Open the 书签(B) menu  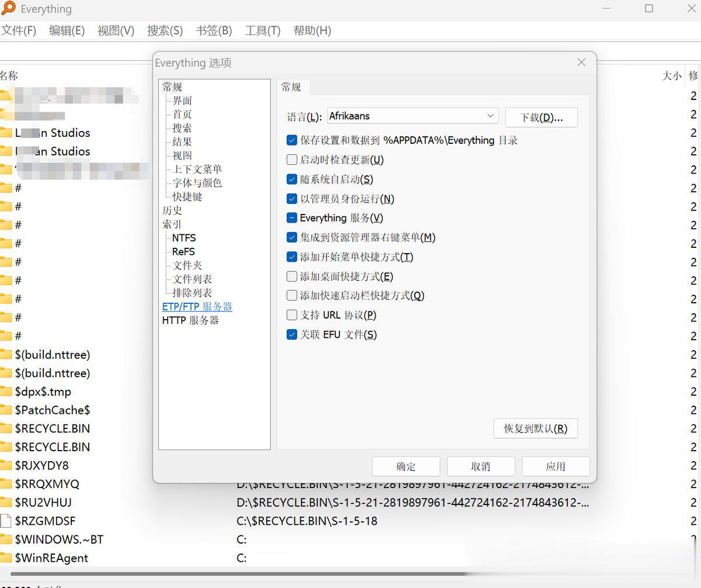[x=214, y=30]
